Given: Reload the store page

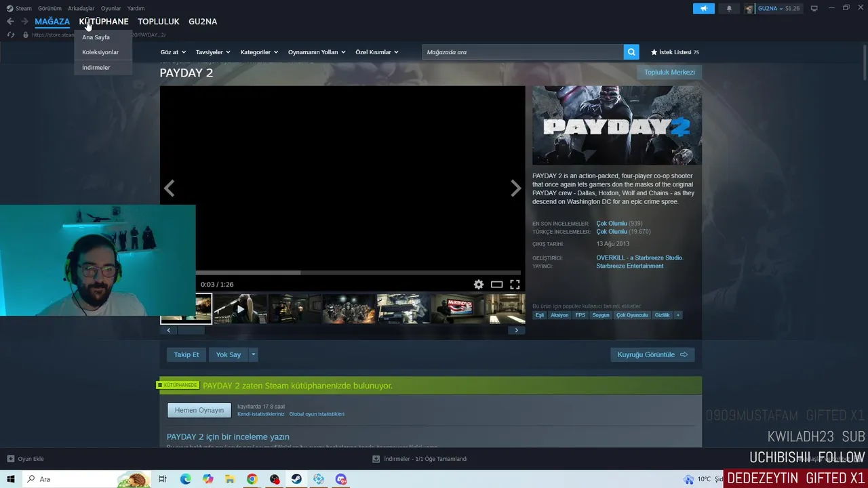Looking at the screenshot, I should point(10,35).
